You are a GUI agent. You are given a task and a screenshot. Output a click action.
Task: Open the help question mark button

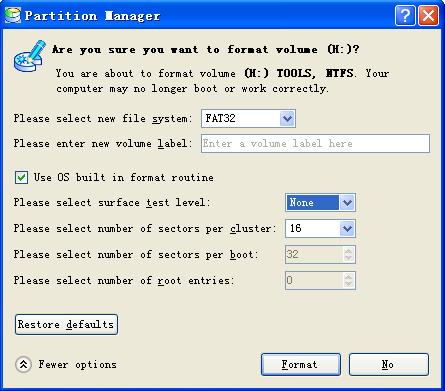pyautogui.click(x=405, y=15)
